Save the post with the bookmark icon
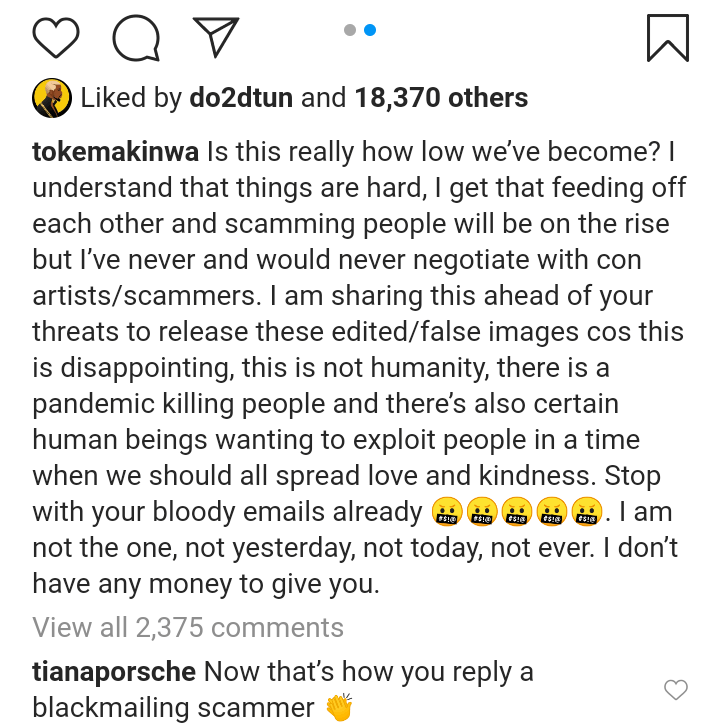This screenshot has height=728, width=720. pos(667,38)
